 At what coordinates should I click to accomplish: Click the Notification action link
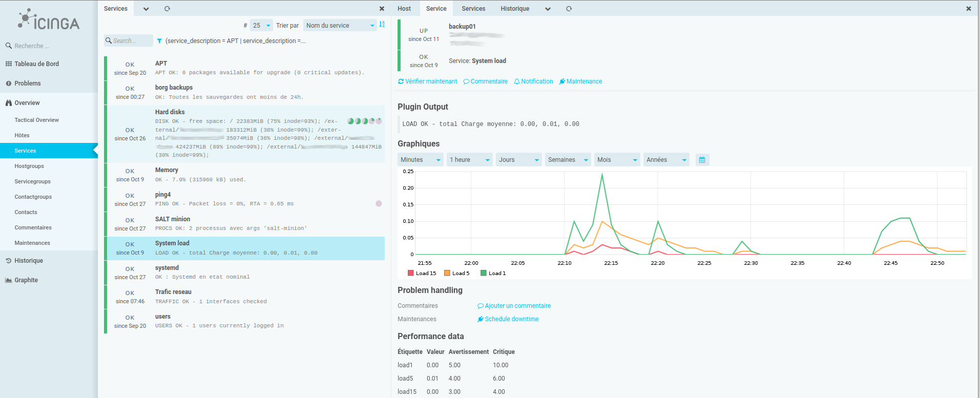[533, 81]
